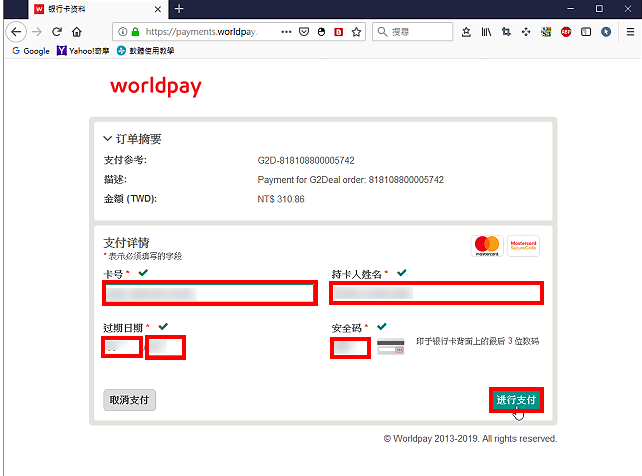Image resolution: width=642 pixels, height=476 pixels.
Task: Open the bookmarks menu toolbar icon
Action: pos(466,32)
